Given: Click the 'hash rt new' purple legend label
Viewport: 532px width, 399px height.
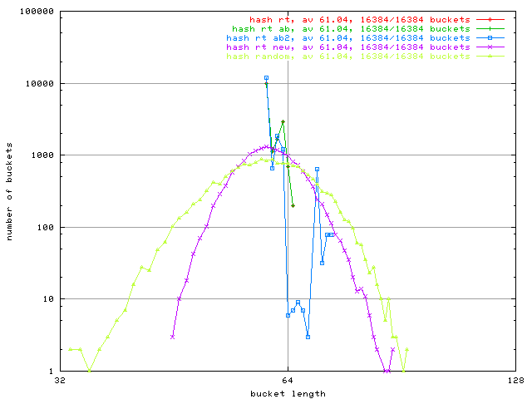Looking at the screenshot, I should [348, 47].
